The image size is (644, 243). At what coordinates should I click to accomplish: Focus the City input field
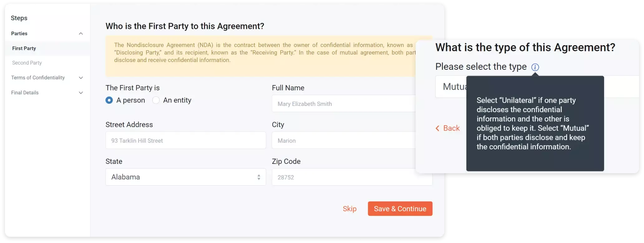(x=344, y=140)
